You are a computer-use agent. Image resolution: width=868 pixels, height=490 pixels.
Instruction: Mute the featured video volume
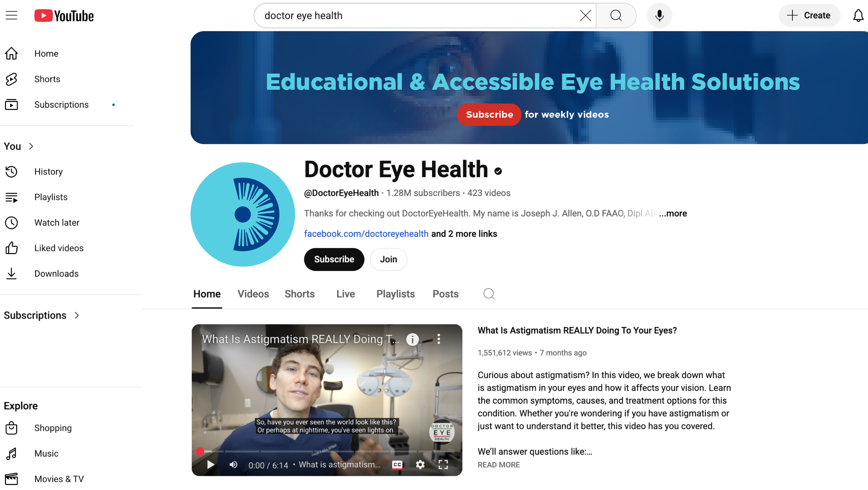point(233,465)
